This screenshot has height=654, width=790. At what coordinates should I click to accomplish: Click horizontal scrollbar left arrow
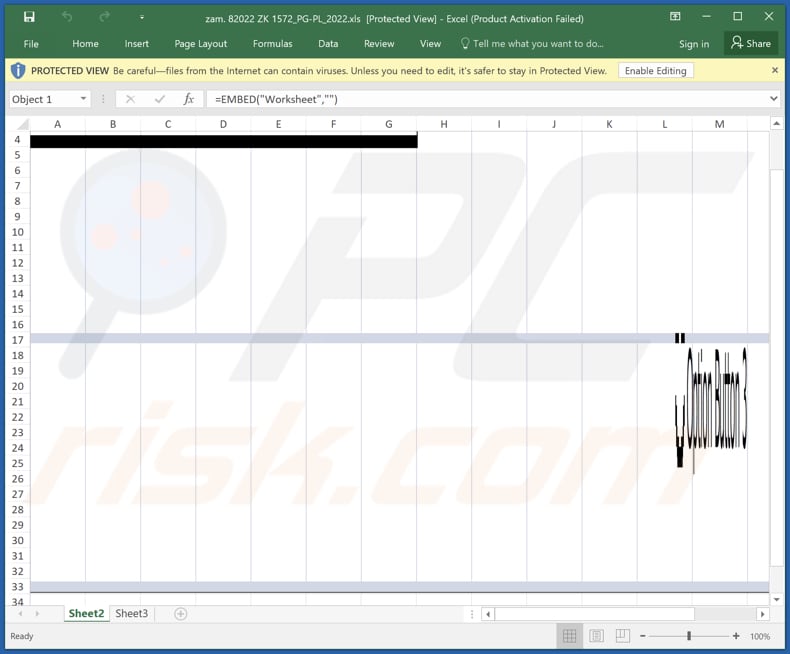[x=488, y=614]
